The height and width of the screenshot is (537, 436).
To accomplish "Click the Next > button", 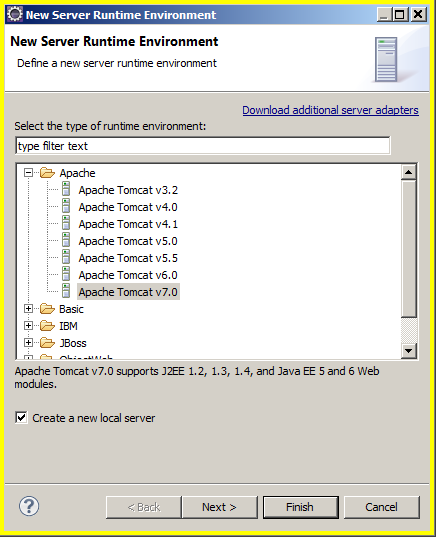I will click(x=219, y=507).
